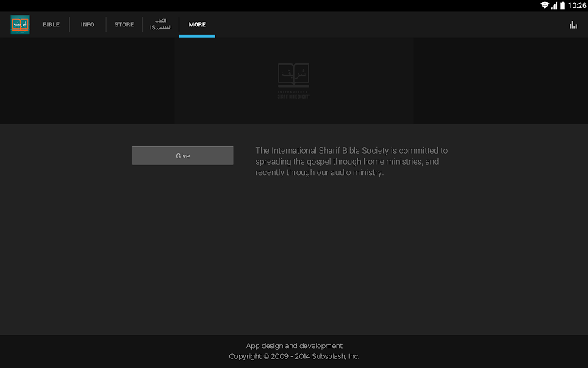This screenshot has width=588, height=368.
Task: Click the Subsplash copyright footer line
Action: tap(294, 356)
